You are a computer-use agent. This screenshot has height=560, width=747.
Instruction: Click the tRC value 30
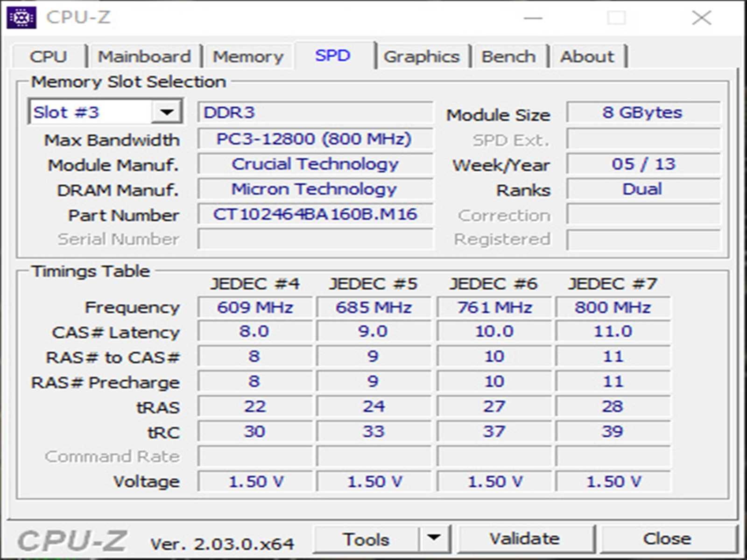pyautogui.click(x=255, y=432)
